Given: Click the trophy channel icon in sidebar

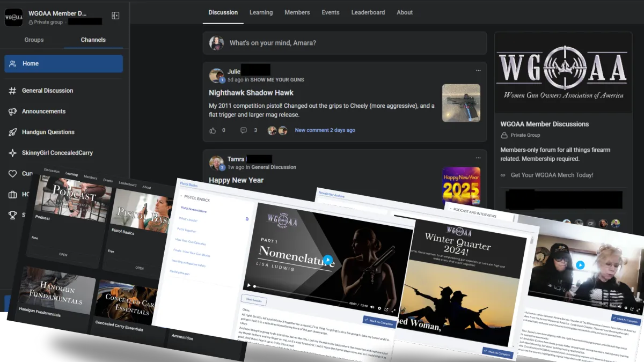Looking at the screenshot, I should (x=12, y=215).
